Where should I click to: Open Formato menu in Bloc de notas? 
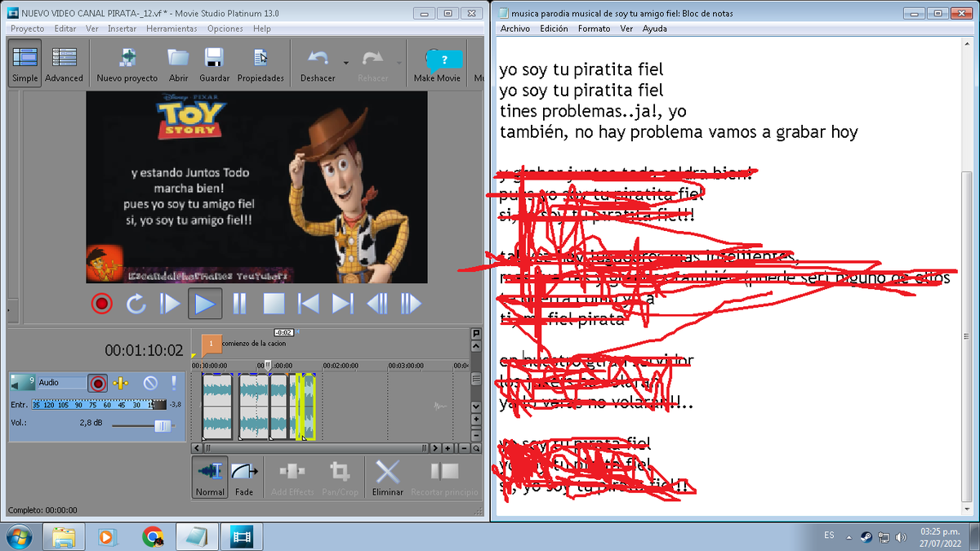click(594, 29)
